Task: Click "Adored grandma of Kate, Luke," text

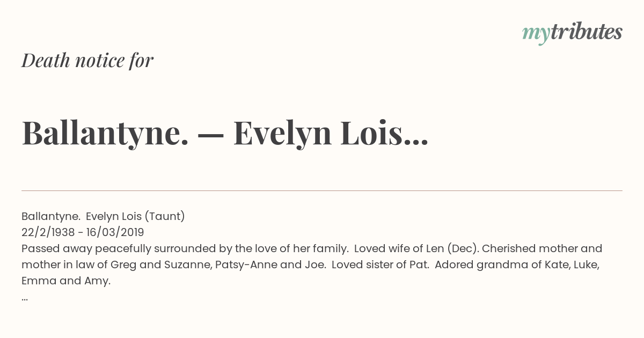Action: pos(516,264)
